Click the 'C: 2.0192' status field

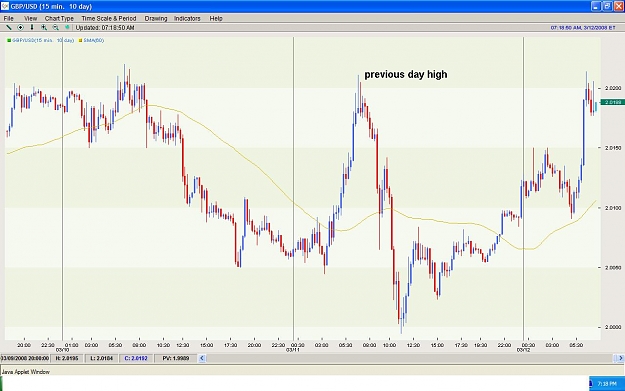136,358
